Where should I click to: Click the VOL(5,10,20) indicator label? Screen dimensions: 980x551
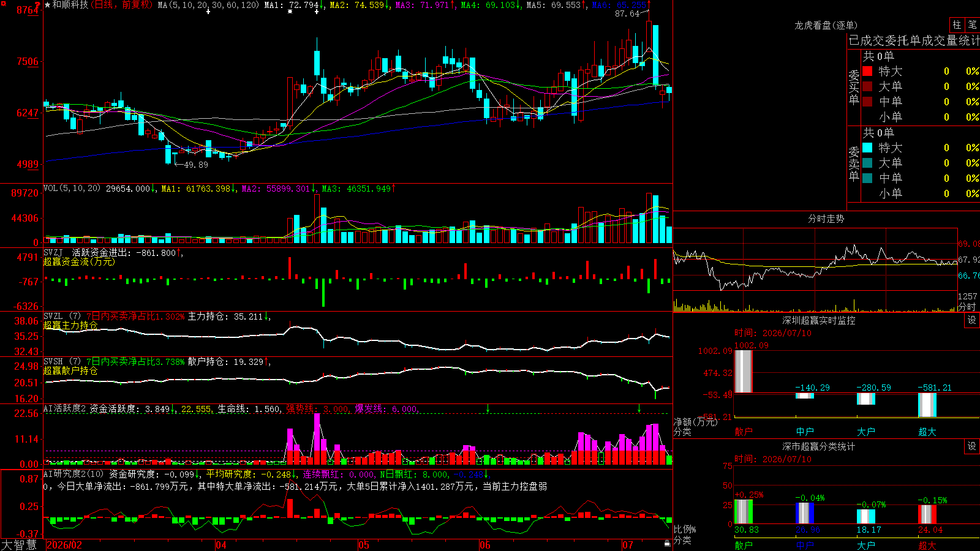pyautogui.click(x=72, y=189)
